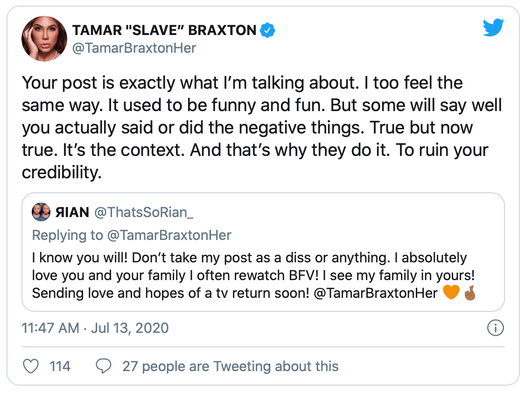Click the orange heart emoji
Screen dimensions: 532x394
pyautogui.click(x=450, y=293)
